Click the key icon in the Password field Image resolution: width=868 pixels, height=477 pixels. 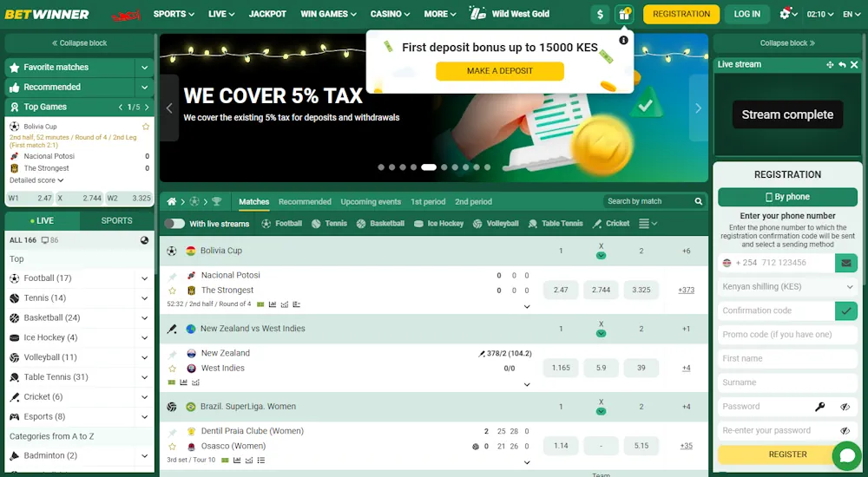[820, 407]
